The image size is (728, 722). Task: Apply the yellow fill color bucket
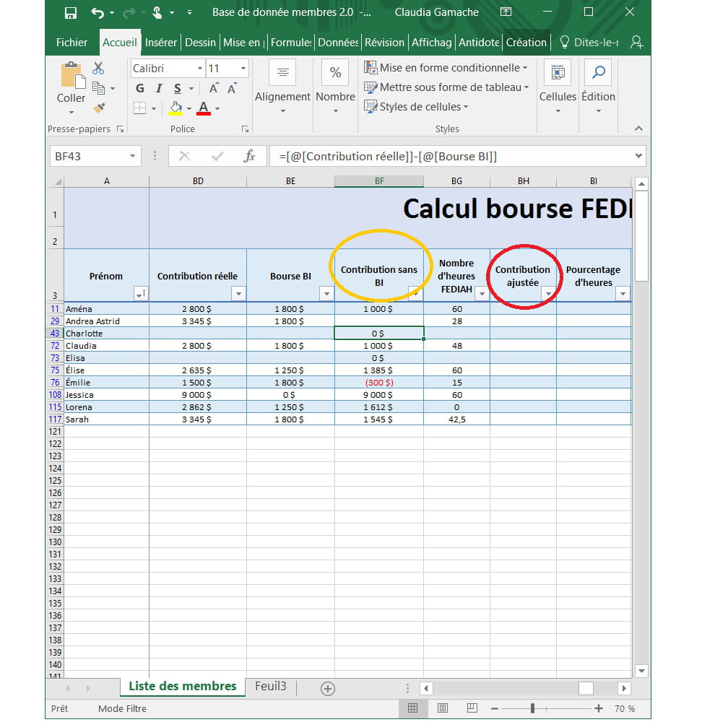click(x=175, y=108)
